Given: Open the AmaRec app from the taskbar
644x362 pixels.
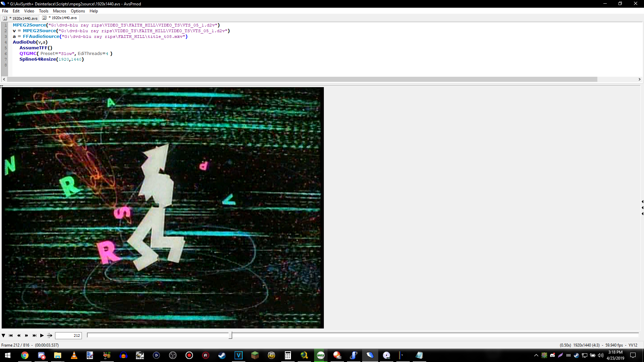Looking at the screenshot, I should (140, 355).
